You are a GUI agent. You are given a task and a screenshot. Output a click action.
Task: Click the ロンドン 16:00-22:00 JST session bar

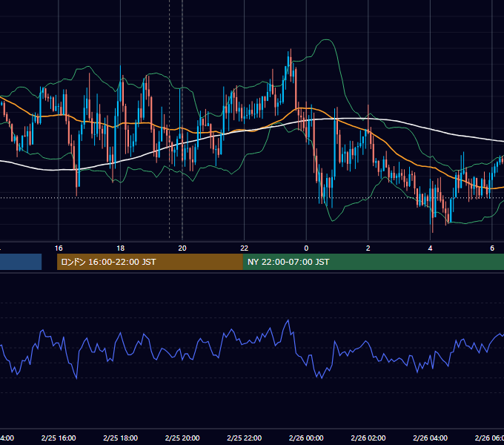point(150,262)
